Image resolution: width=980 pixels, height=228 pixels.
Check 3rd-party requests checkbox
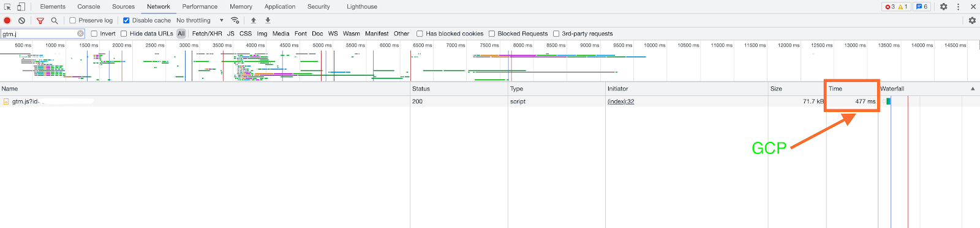pyautogui.click(x=556, y=34)
